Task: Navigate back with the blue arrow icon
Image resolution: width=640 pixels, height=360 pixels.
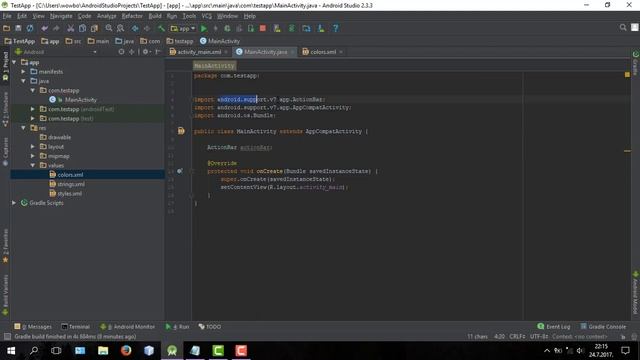Action: (x=135, y=28)
